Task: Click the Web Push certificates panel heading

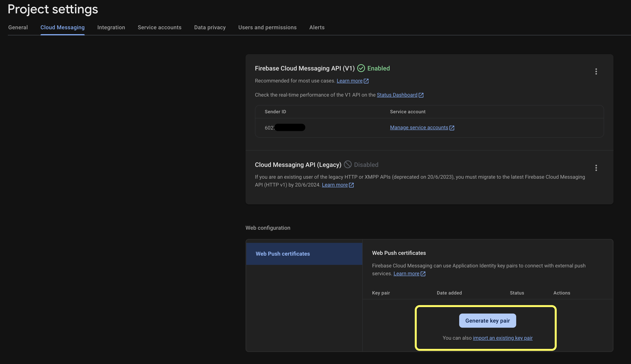Action: [x=399, y=253]
